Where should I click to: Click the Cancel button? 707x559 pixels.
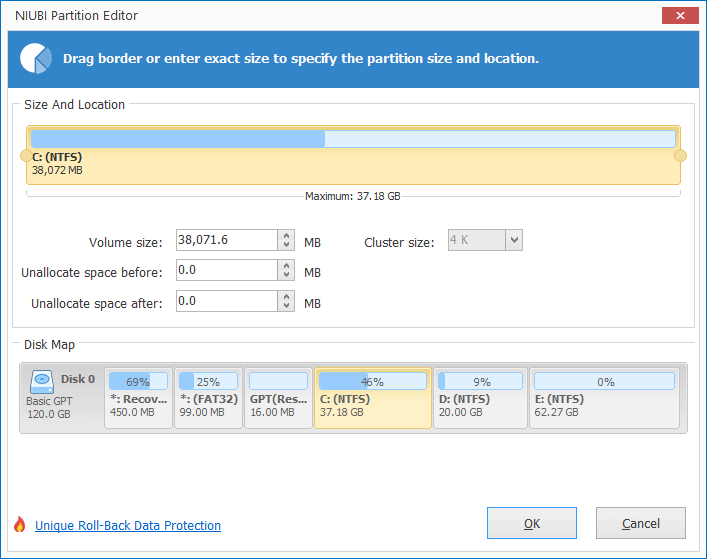point(641,523)
